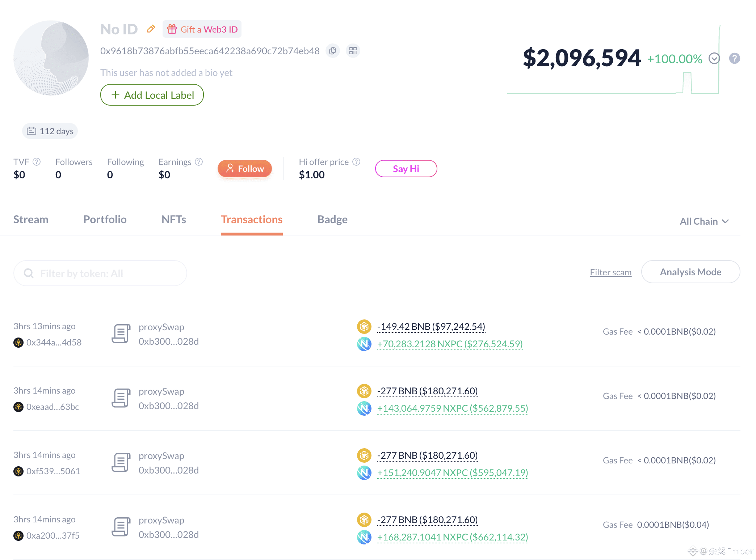
Task: Click the NXPC token icon in the second transaction
Action: coord(365,408)
